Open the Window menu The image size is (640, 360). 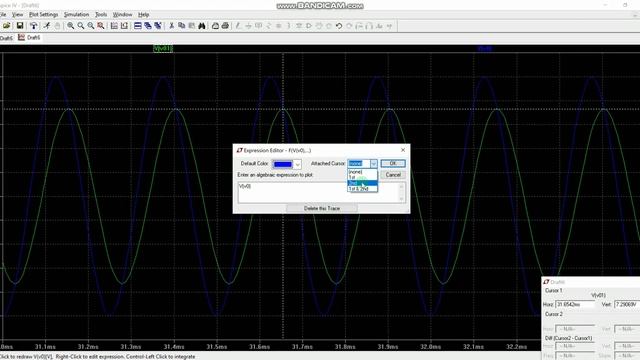tap(122, 15)
